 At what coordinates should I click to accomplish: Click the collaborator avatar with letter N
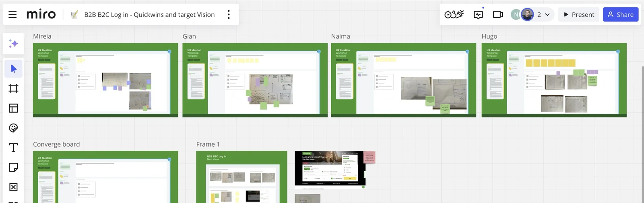[515, 14]
